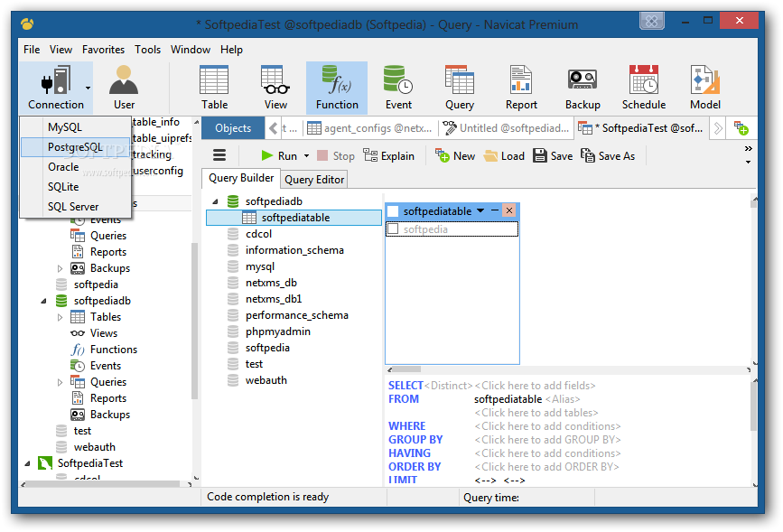The height and width of the screenshot is (532, 783).
Task: Expand the Tables node under softpediadb
Action: point(61,317)
